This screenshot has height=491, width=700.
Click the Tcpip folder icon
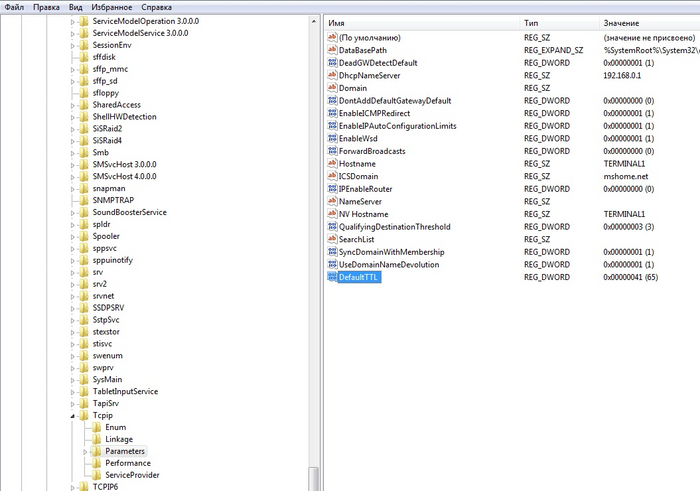[83, 416]
